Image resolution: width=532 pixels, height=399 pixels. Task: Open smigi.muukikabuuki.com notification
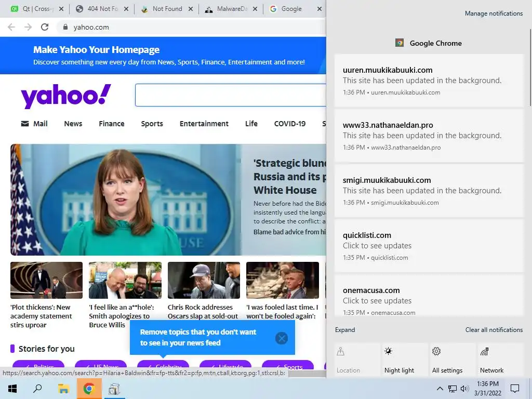[429, 191]
